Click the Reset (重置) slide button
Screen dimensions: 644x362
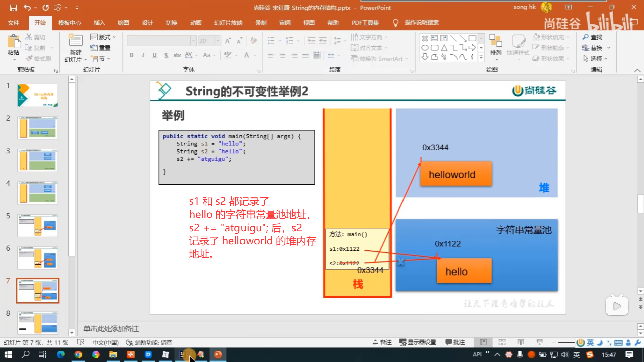[x=101, y=48]
